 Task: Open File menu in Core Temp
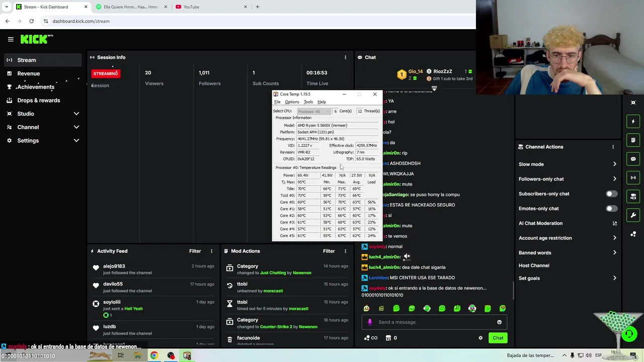[277, 102]
